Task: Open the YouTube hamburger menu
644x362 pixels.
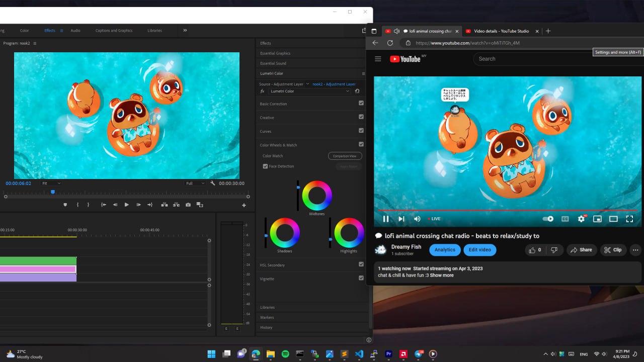Action: point(378,59)
